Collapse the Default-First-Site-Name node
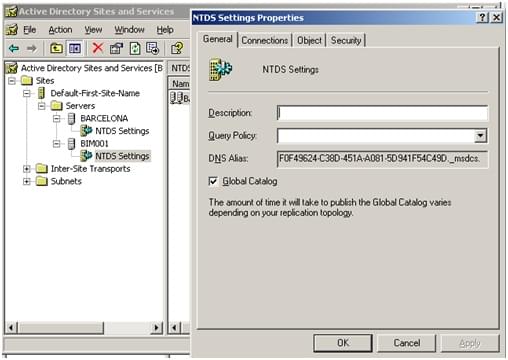This screenshot has height=360, width=508. [x=27, y=93]
